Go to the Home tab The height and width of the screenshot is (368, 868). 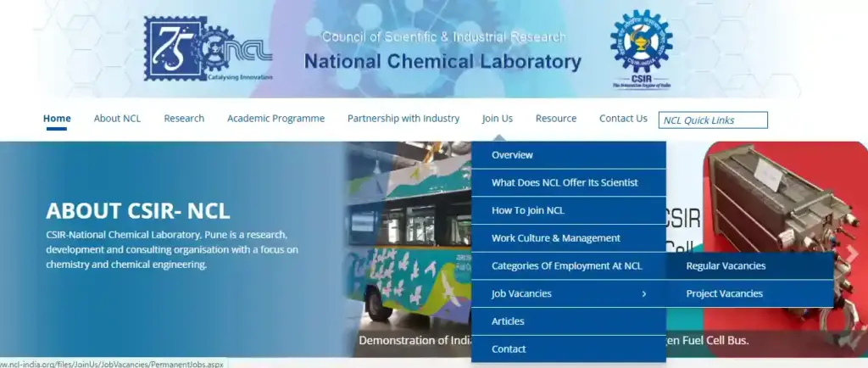[x=57, y=119]
